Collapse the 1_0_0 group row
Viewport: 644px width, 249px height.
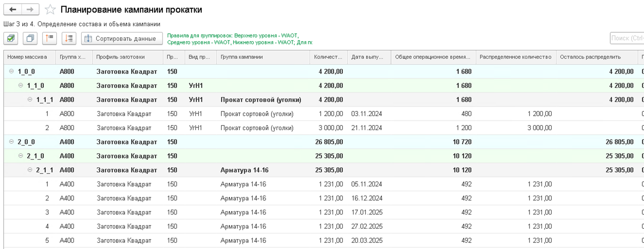[x=11, y=71]
